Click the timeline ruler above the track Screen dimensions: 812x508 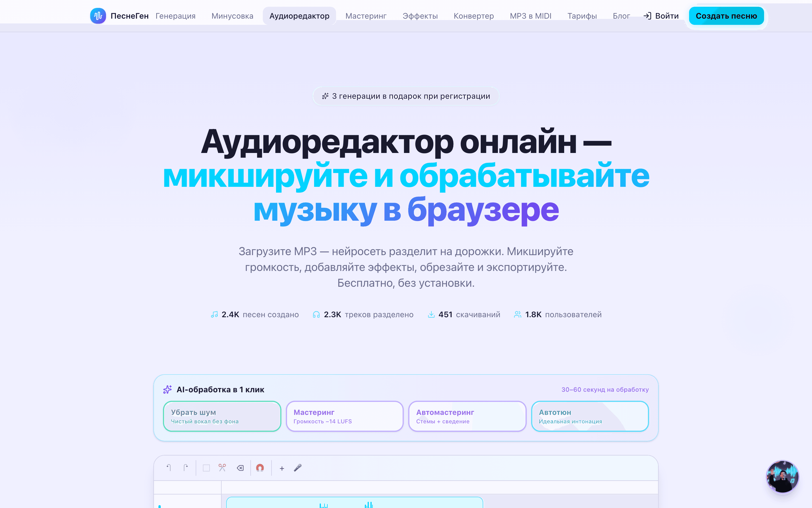(440, 487)
